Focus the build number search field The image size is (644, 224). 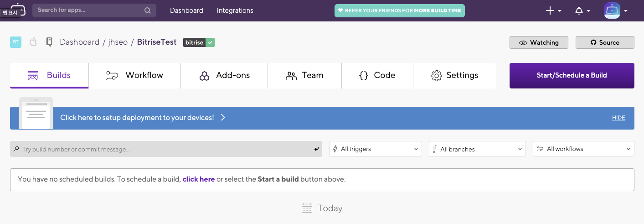(x=166, y=149)
